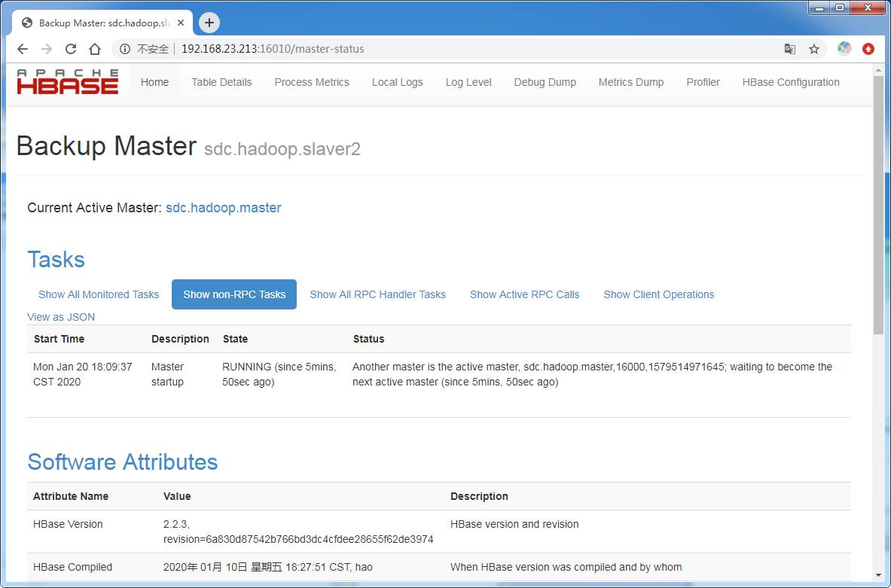Open Process Metrics page

[x=312, y=82]
